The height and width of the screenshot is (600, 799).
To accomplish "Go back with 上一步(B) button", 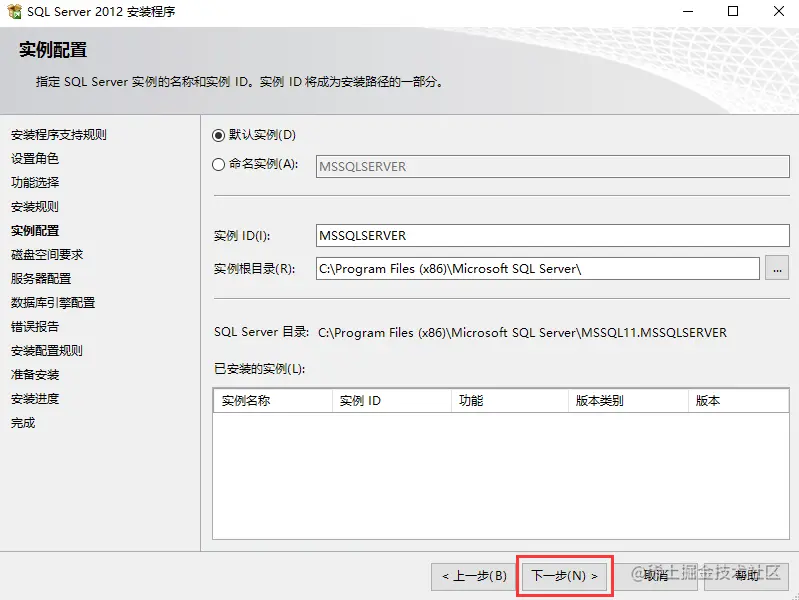I will [473, 576].
